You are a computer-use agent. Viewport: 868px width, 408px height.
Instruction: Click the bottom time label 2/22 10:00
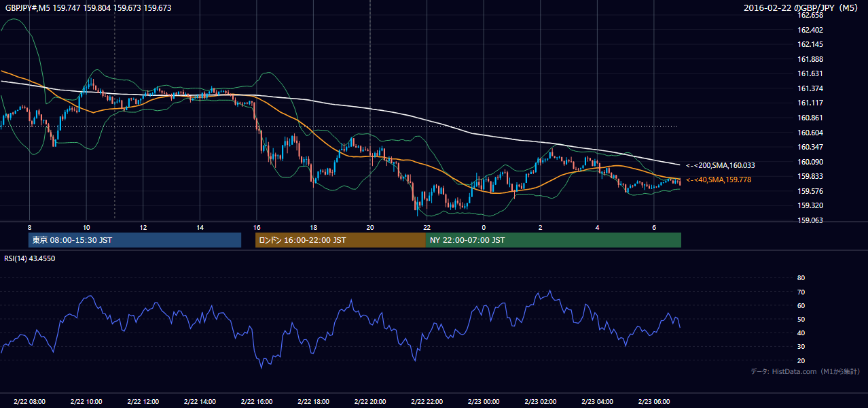(x=86, y=402)
